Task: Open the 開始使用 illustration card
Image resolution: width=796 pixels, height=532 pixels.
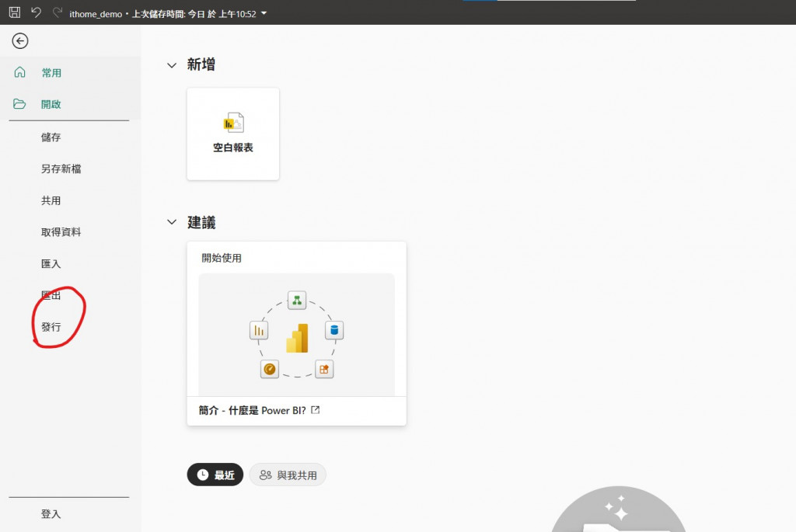Action: click(296, 335)
